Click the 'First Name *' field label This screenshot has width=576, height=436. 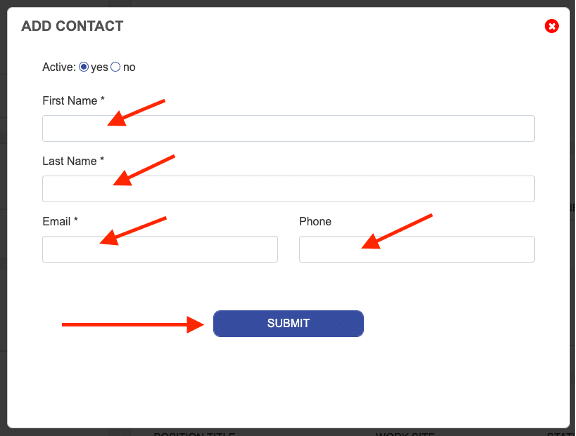73,101
